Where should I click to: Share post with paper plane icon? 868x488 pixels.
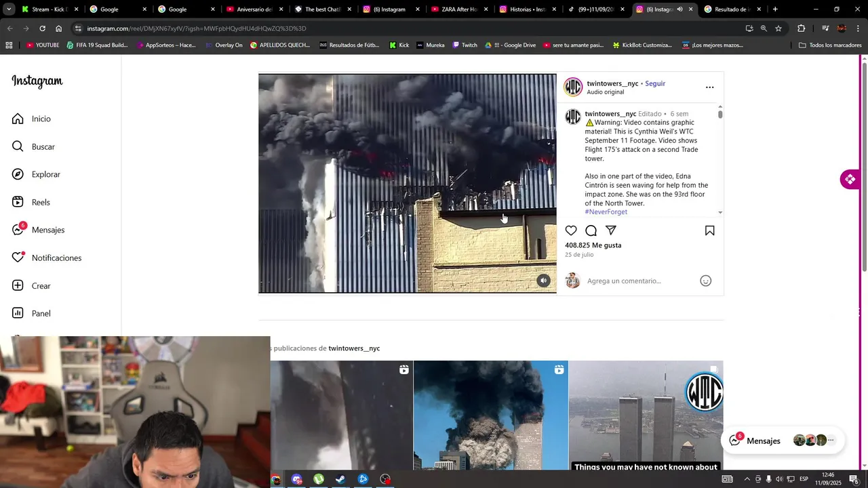click(610, 230)
